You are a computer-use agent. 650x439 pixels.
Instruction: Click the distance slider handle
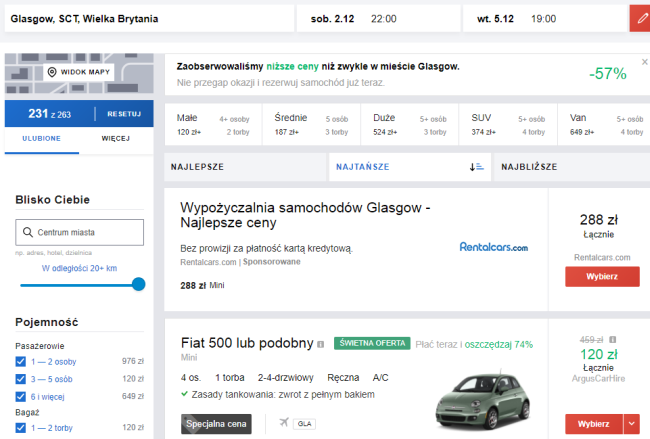(x=138, y=284)
